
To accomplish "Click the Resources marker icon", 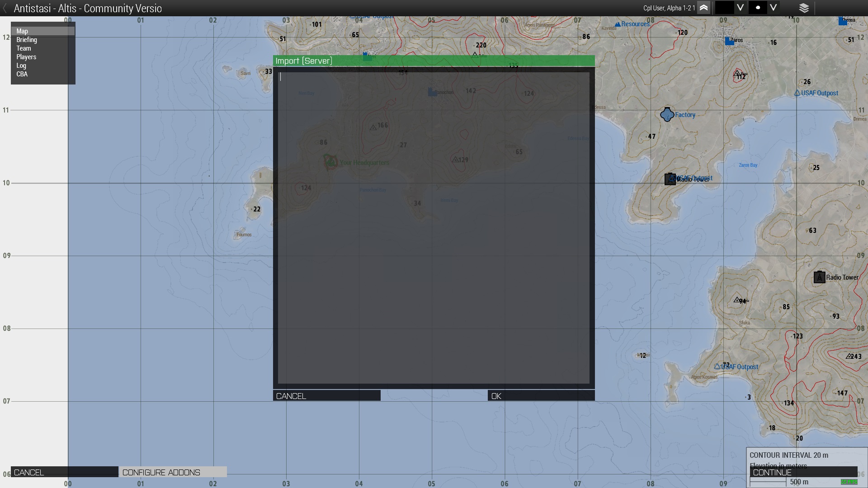I will pyautogui.click(x=618, y=24).
